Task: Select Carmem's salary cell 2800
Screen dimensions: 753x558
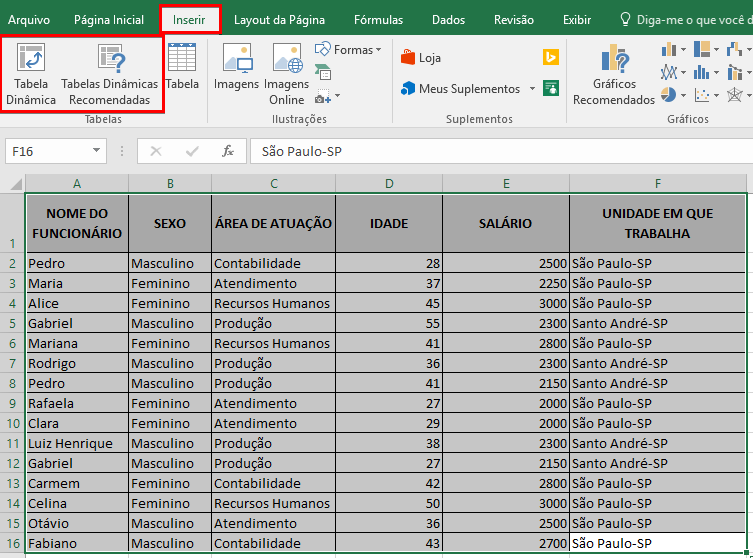Action: (506, 483)
